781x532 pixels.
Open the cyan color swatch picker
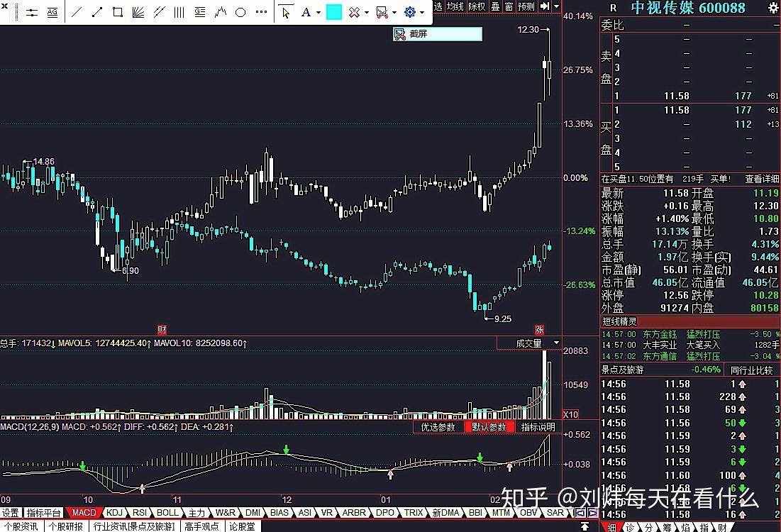(x=333, y=13)
